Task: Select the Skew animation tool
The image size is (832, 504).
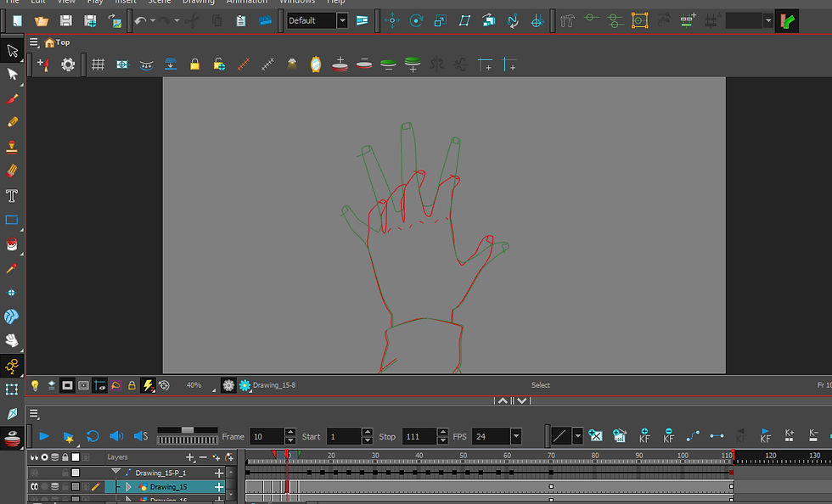Action: (464, 20)
